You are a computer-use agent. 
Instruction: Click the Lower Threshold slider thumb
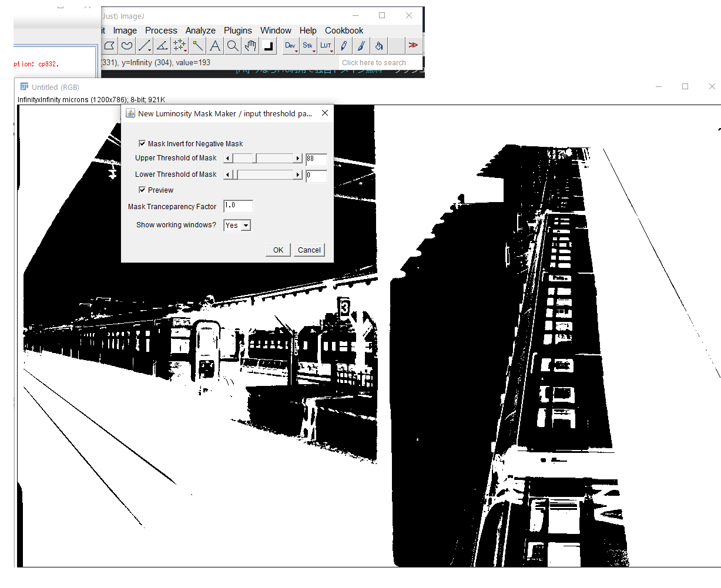click(x=236, y=174)
